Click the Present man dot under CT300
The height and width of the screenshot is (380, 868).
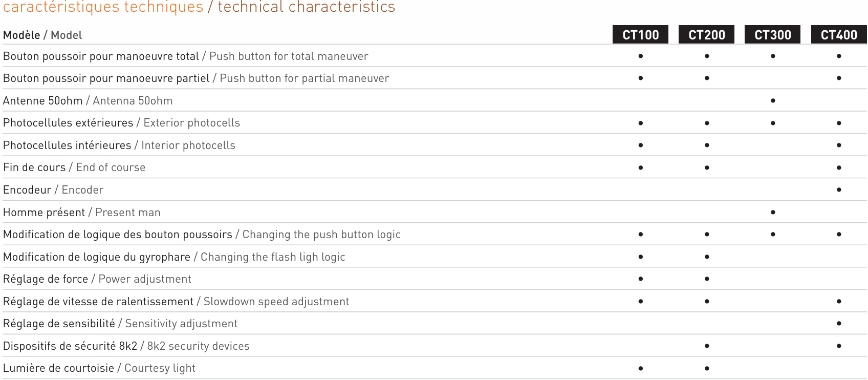pos(773,212)
